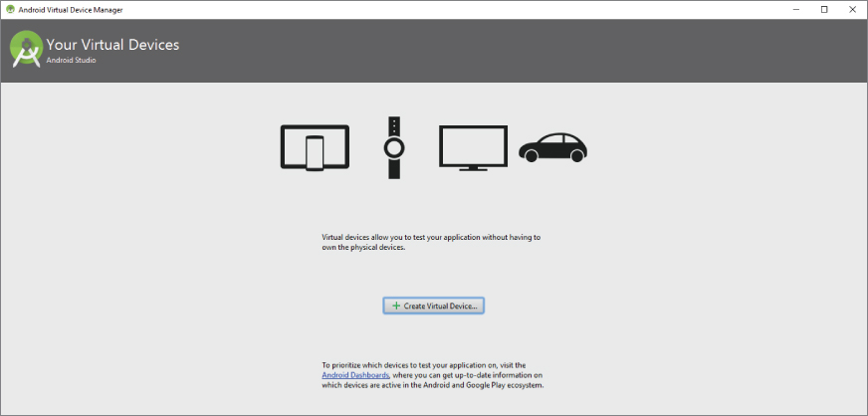The width and height of the screenshot is (868, 416).
Task: Click the car device icon
Action: pyautogui.click(x=552, y=147)
